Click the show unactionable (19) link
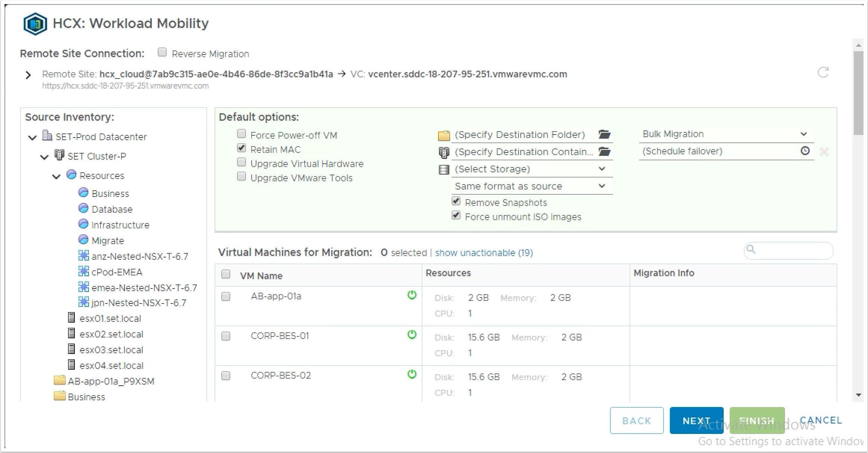The width and height of the screenshot is (868, 453). click(484, 253)
